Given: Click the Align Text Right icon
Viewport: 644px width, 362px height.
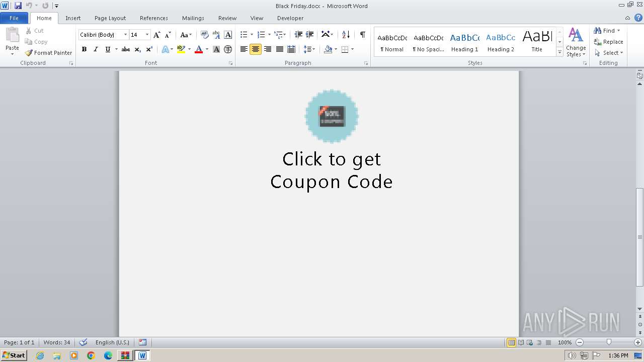Looking at the screenshot, I should tap(268, 49).
